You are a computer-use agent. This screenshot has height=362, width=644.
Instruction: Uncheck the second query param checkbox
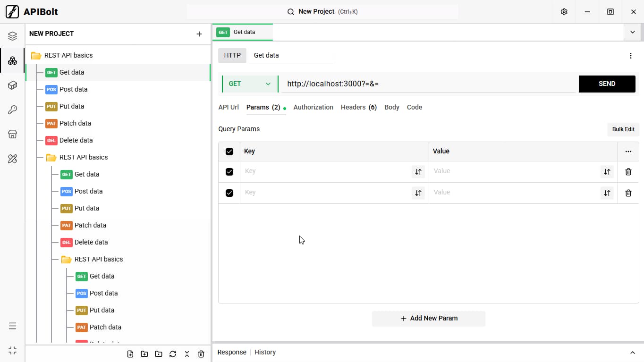(229, 193)
